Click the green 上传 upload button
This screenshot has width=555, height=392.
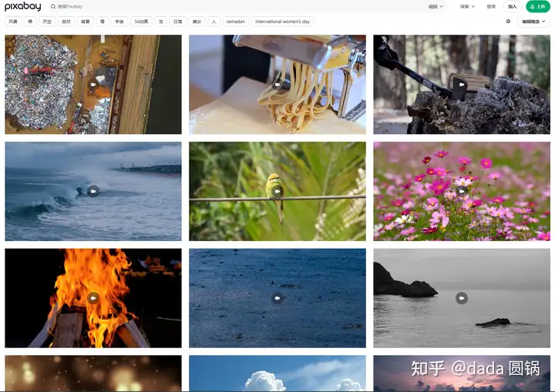pos(538,6)
